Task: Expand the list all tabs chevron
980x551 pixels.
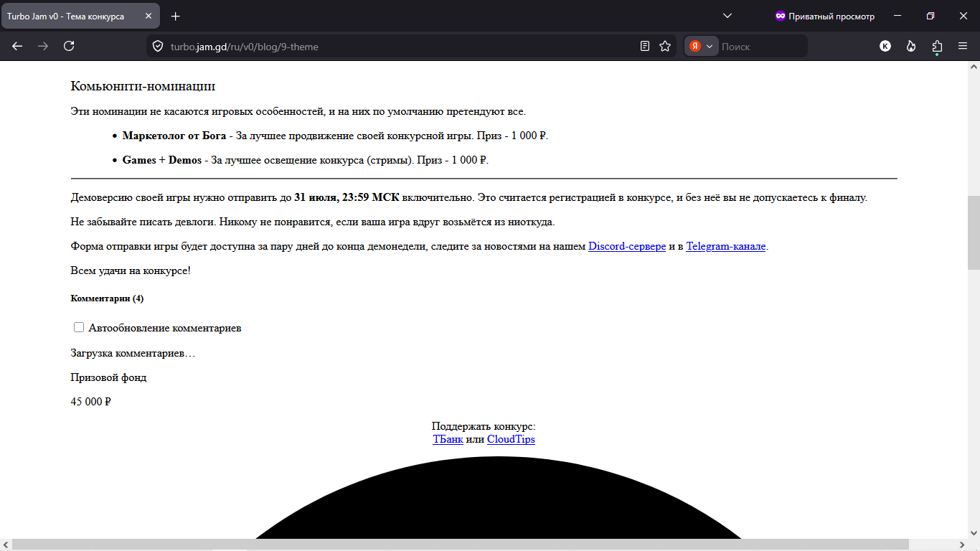Action: click(727, 16)
